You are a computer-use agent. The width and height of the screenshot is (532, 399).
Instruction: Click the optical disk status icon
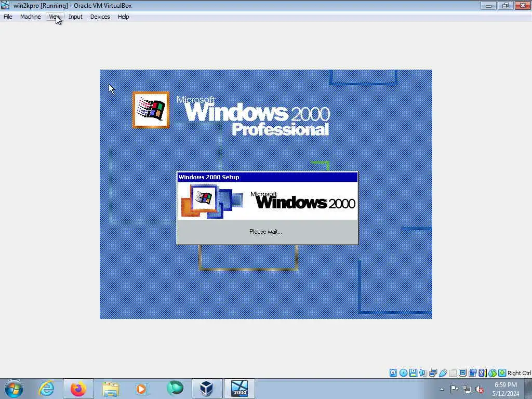tap(403, 373)
